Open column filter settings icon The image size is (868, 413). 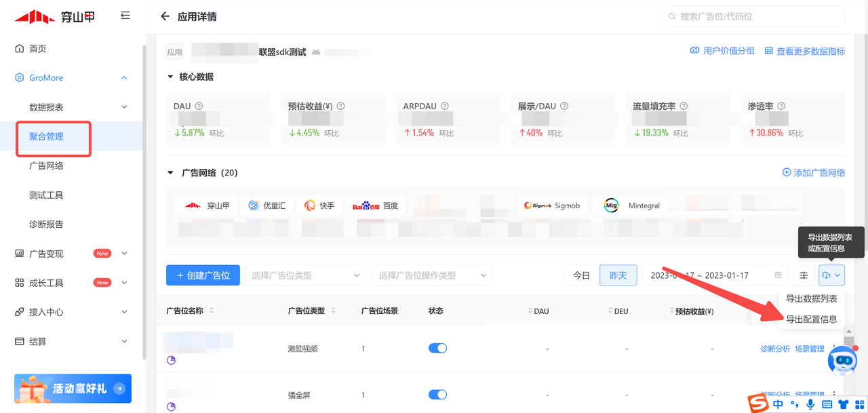[x=804, y=275]
